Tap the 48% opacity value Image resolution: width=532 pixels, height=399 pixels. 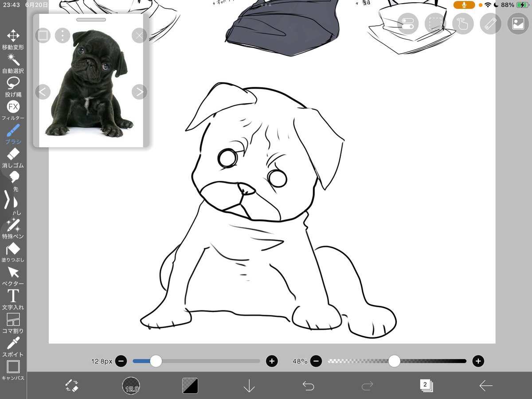pos(300,361)
